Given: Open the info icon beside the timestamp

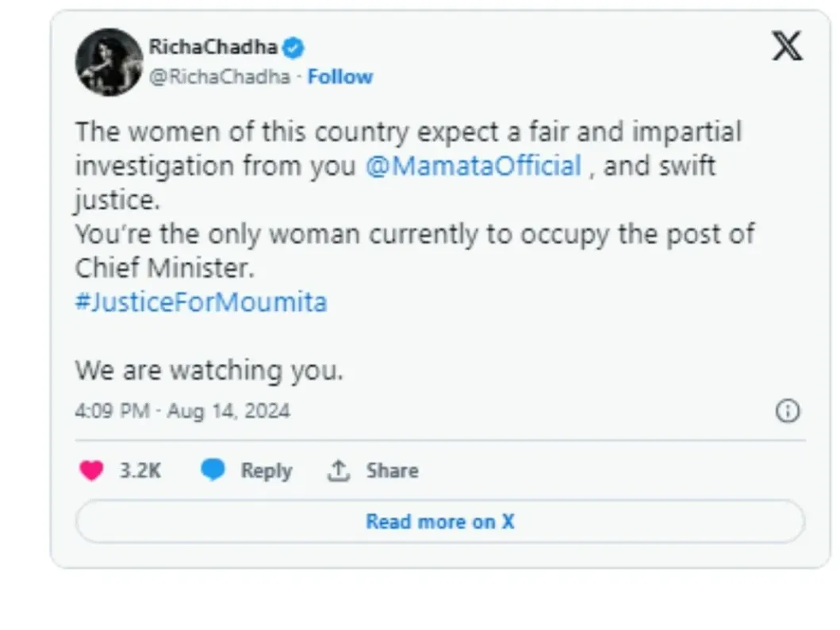Looking at the screenshot, I should click(787, 411).
